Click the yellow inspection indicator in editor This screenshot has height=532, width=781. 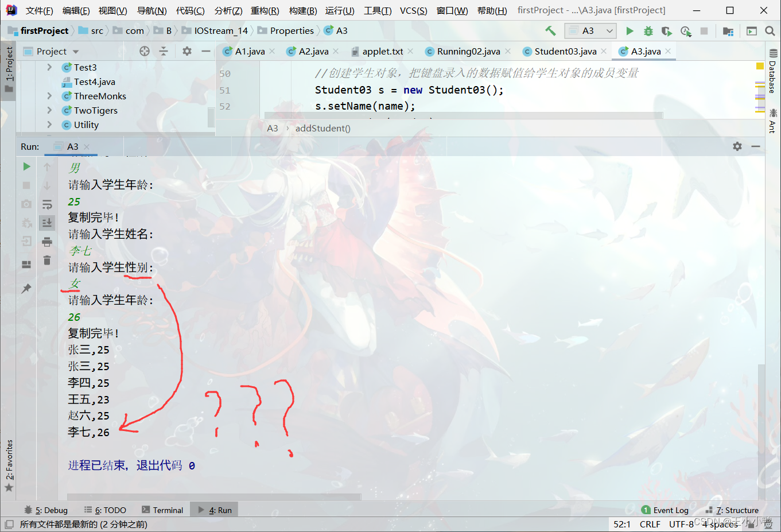pos(760,66)
